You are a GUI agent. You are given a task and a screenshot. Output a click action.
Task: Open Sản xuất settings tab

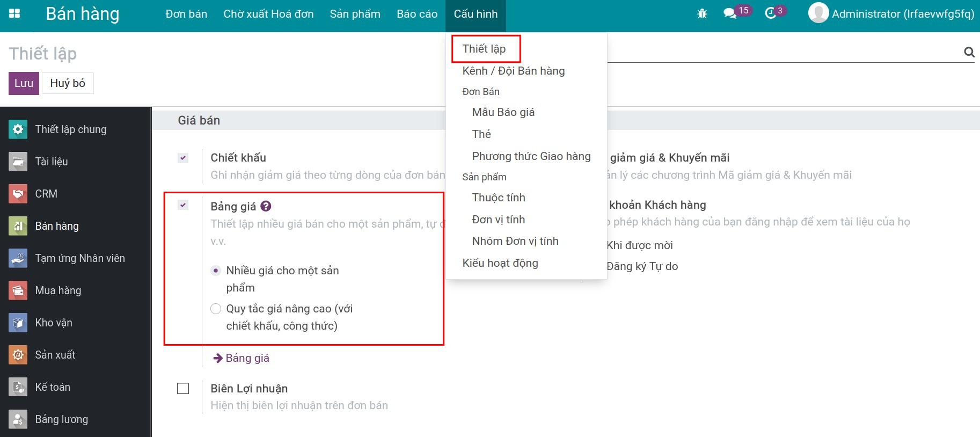[75, 355]
